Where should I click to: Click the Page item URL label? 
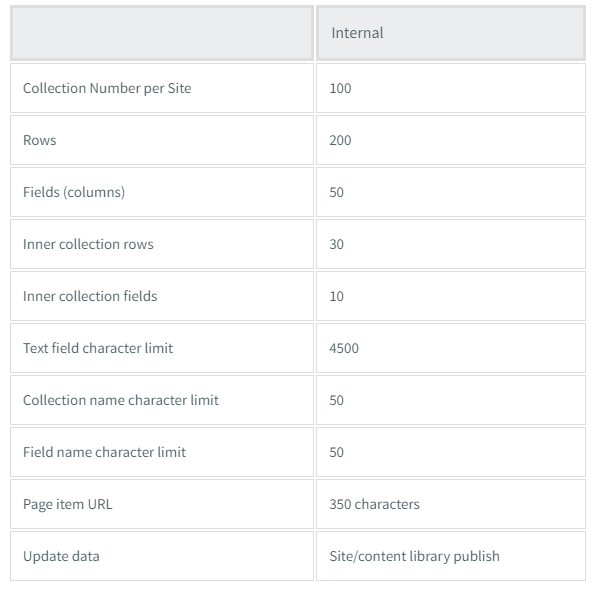coord(68,504)
